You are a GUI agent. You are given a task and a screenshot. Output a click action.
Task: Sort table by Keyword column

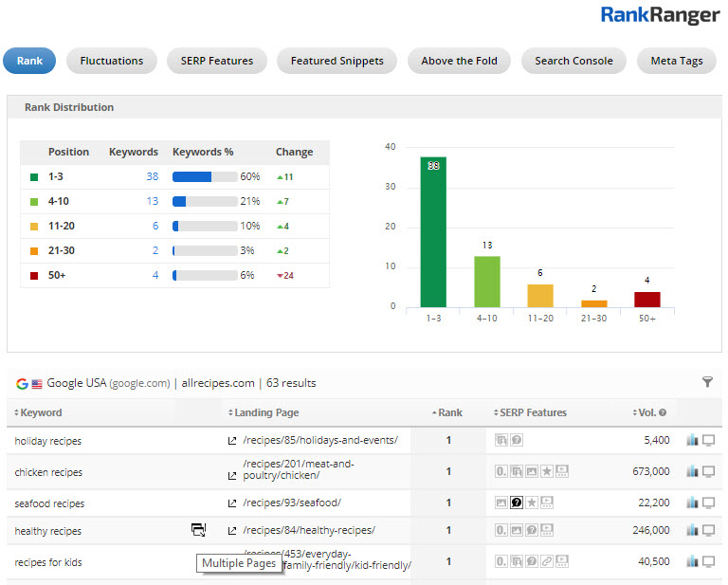pyautogui.click(x=41, y=412)
